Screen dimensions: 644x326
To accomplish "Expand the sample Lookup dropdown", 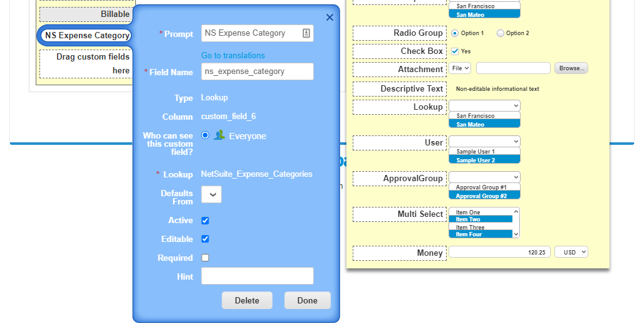I will click(x=484, y=106).
